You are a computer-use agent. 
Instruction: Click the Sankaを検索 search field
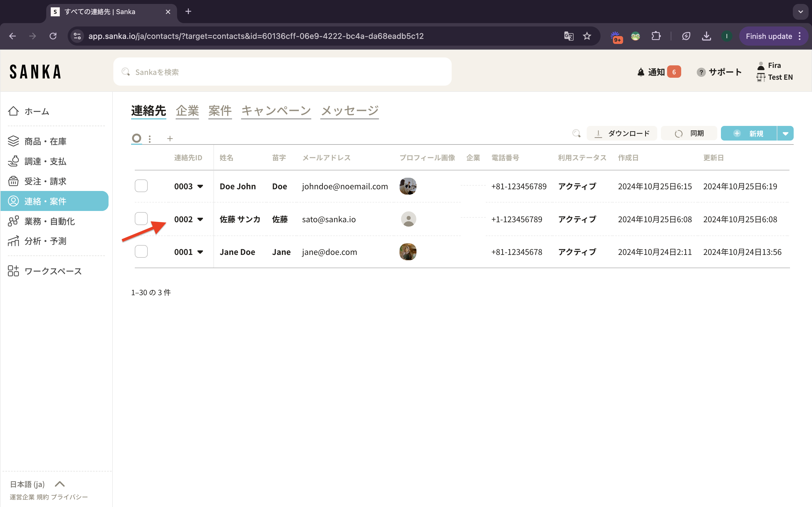click(282, 72)
